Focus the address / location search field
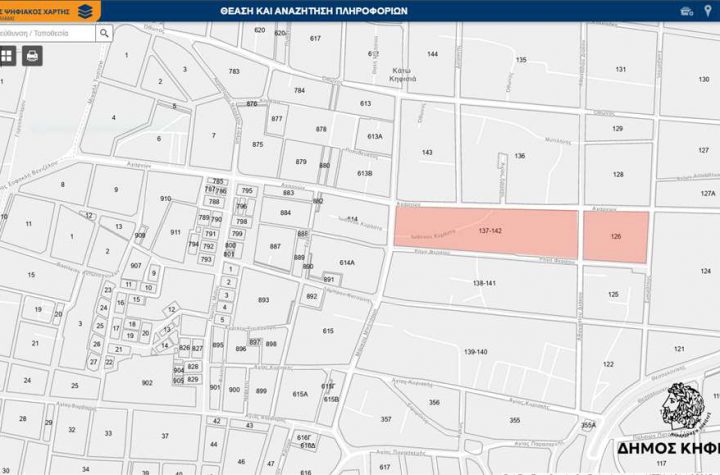720x475 pixels. 47,32
